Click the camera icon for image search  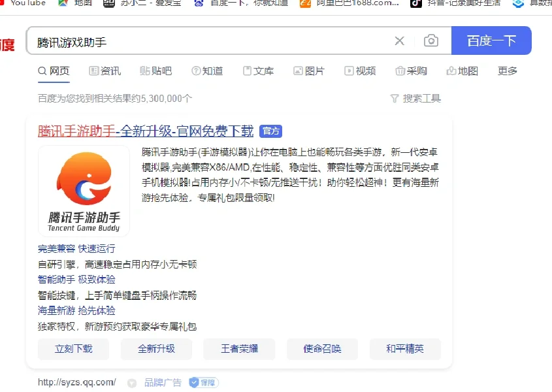(x=431, y=41)
